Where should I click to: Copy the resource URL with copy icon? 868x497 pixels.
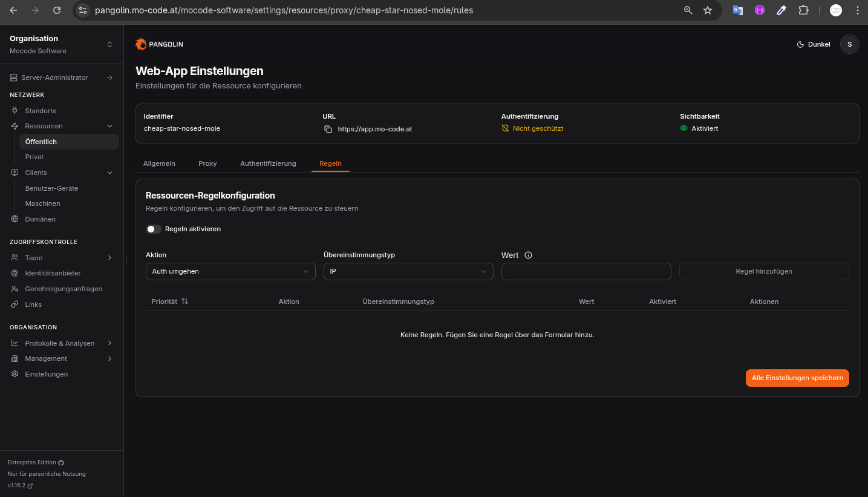(x=328, y=129)
